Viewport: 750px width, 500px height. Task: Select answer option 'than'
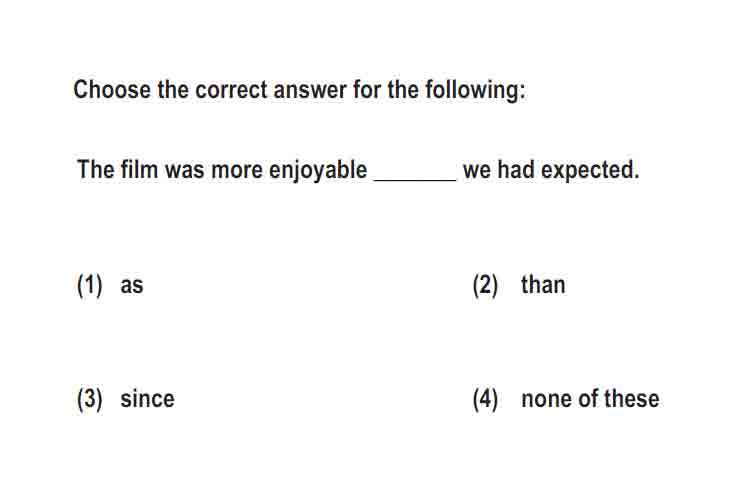coord(543,285)
